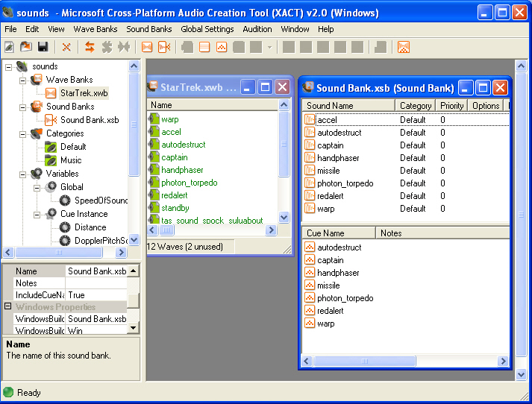The image size is (532, 404).
Task: Click the project tree horizontal scrollbar thumb
Action: [59, 252]
